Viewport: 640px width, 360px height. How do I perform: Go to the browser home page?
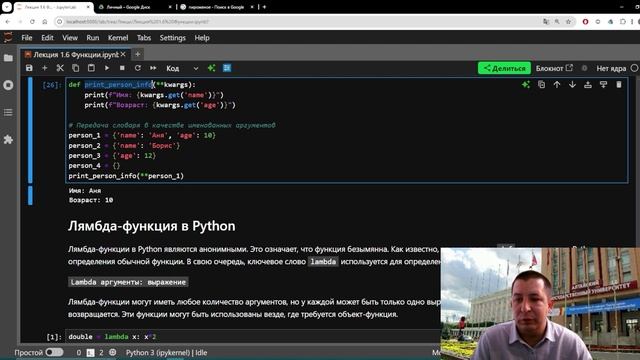(44, 21)
